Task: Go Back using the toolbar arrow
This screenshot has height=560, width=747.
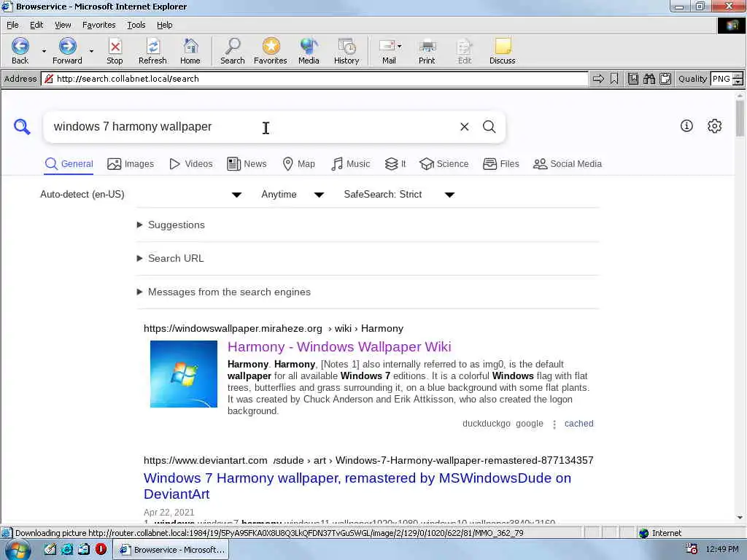Action: (x=20, y=51)
